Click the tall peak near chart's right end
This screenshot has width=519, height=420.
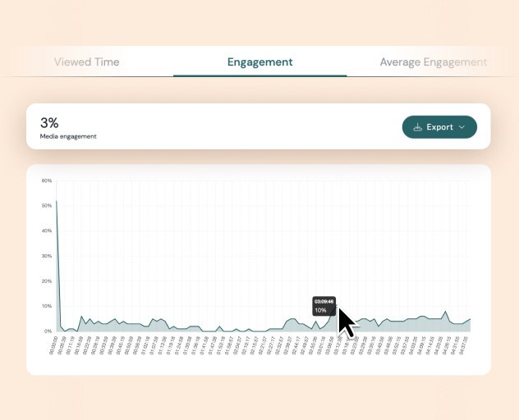(445, 313)
